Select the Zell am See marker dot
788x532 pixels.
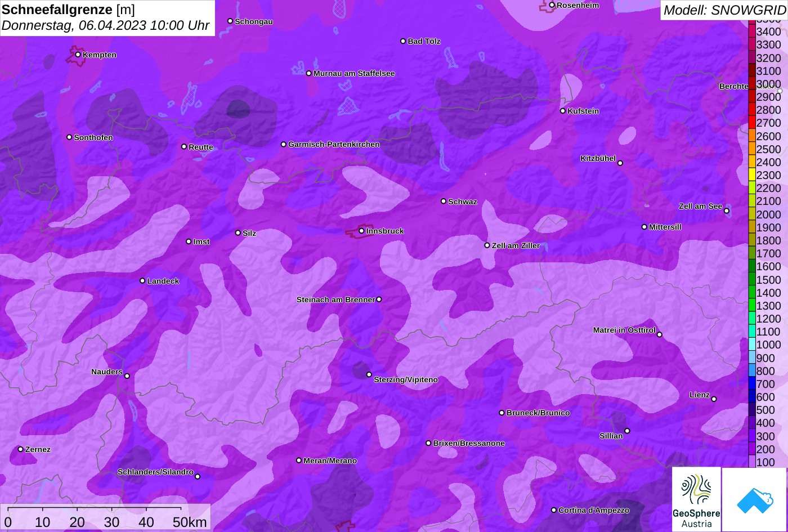[x=727, y=211]
